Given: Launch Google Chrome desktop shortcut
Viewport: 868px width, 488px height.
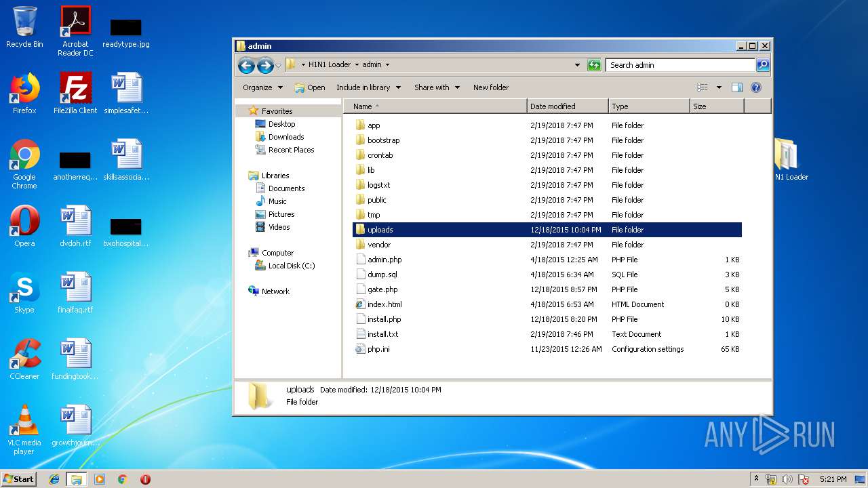Looking at the screenshot, I should [24, 164].
